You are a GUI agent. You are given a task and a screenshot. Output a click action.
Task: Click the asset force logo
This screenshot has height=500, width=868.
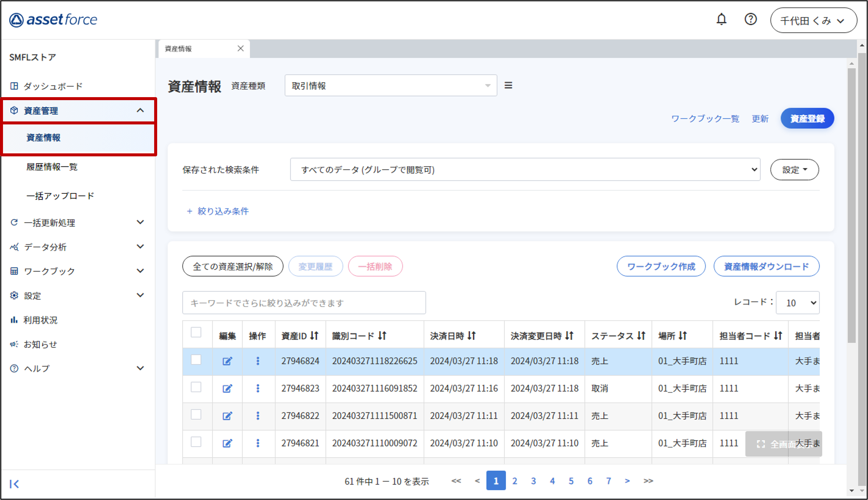[53, 20]
